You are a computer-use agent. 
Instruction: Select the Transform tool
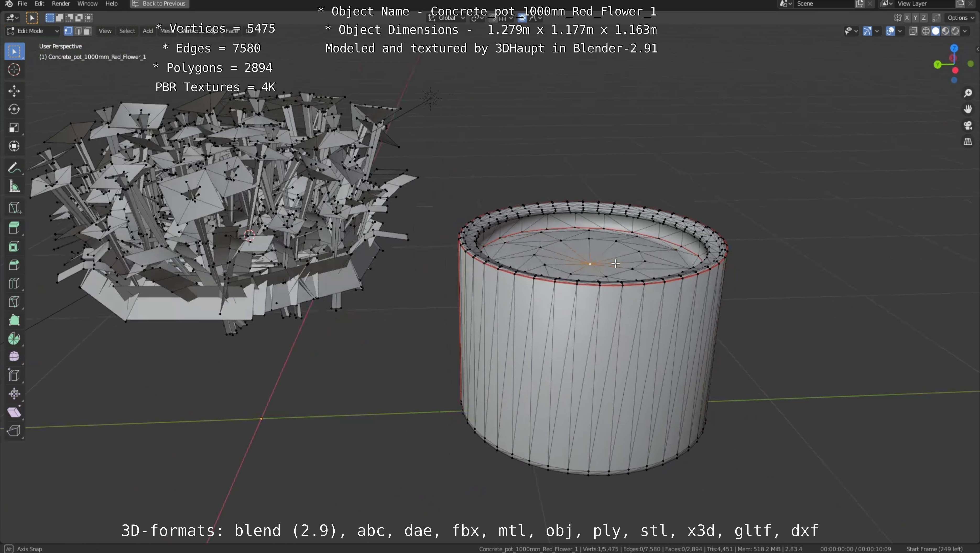pyautogui.click(x=14, y=146)
